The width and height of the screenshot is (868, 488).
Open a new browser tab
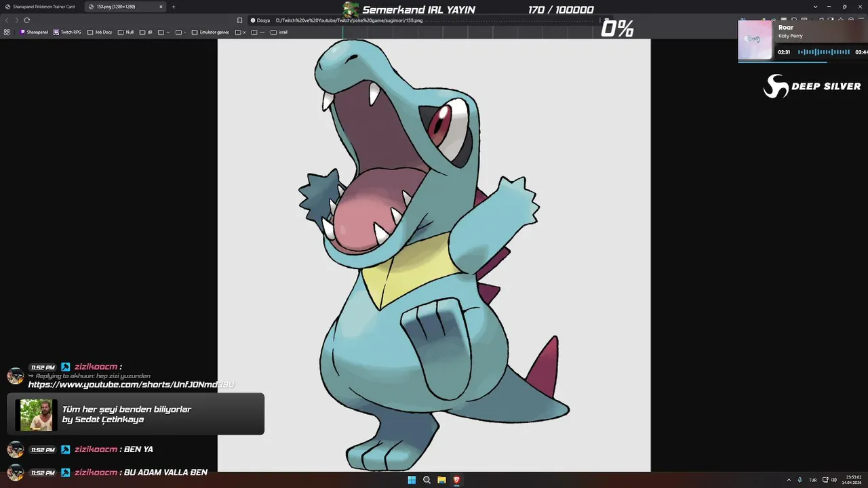coord(174,7)
